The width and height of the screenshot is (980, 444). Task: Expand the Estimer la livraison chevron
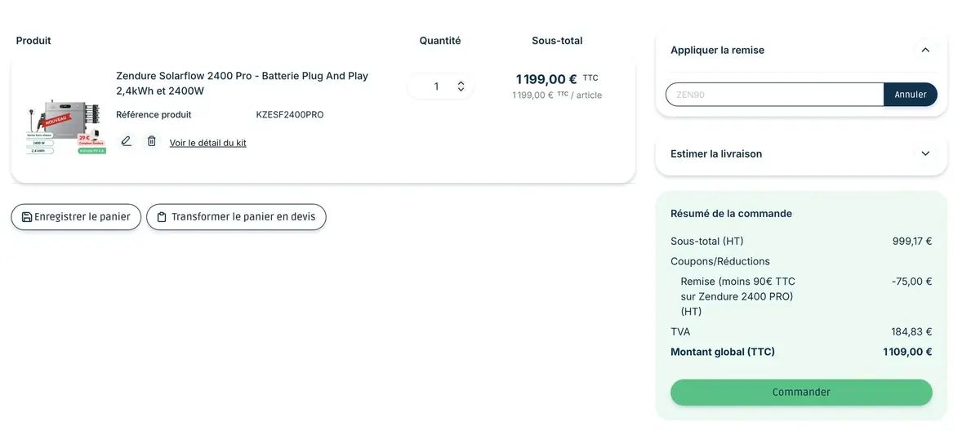click(x=925, y=153)
